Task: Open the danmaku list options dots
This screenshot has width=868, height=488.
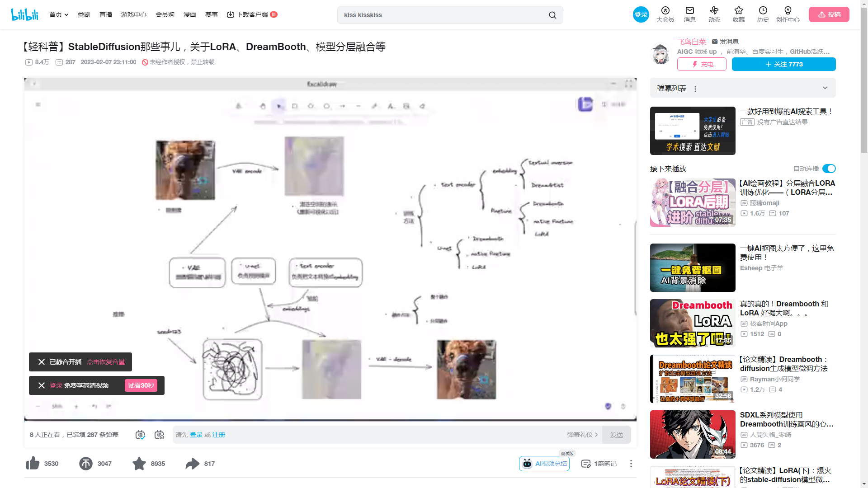Action: tap(695, 89)
